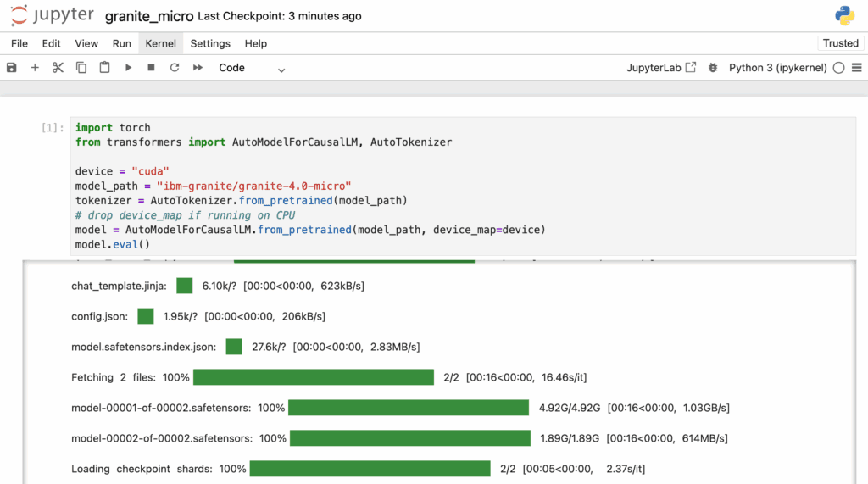Cut the selected cell with the scissors icon
Viewport: 868px width, 484px height.
click(x=58, y=68)
